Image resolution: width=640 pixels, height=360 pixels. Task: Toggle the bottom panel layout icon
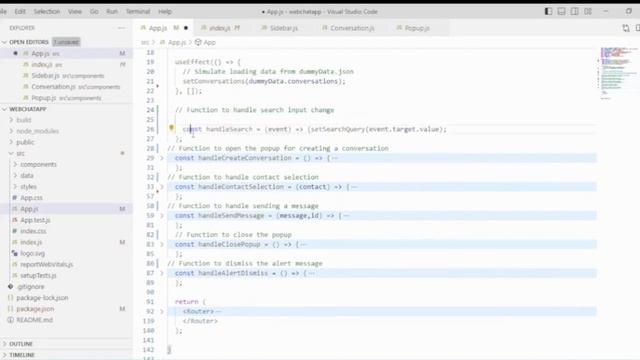point(561,11)
